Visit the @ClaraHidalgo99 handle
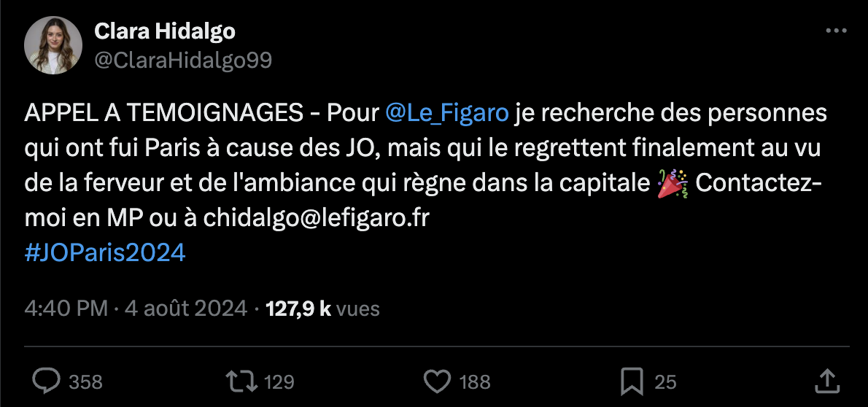The height and width of the screenshot is (407, 868). point(183,61)
